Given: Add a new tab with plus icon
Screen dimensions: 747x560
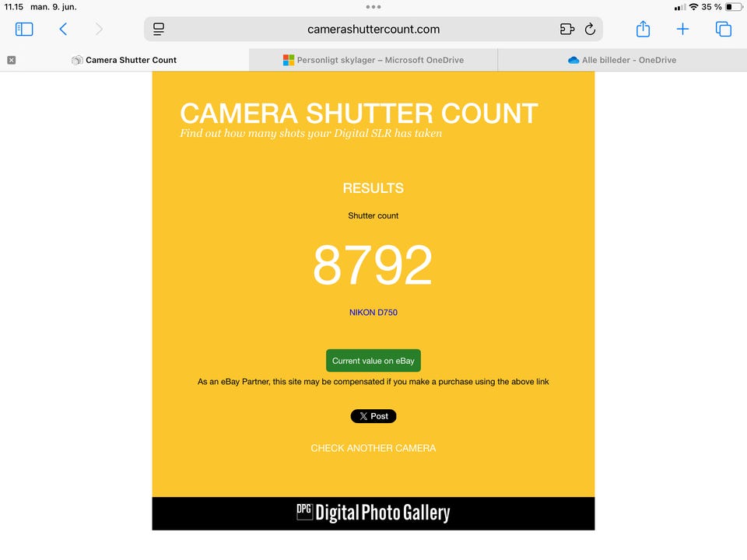Looking at the screenshot, I should (x=682, y=29).
